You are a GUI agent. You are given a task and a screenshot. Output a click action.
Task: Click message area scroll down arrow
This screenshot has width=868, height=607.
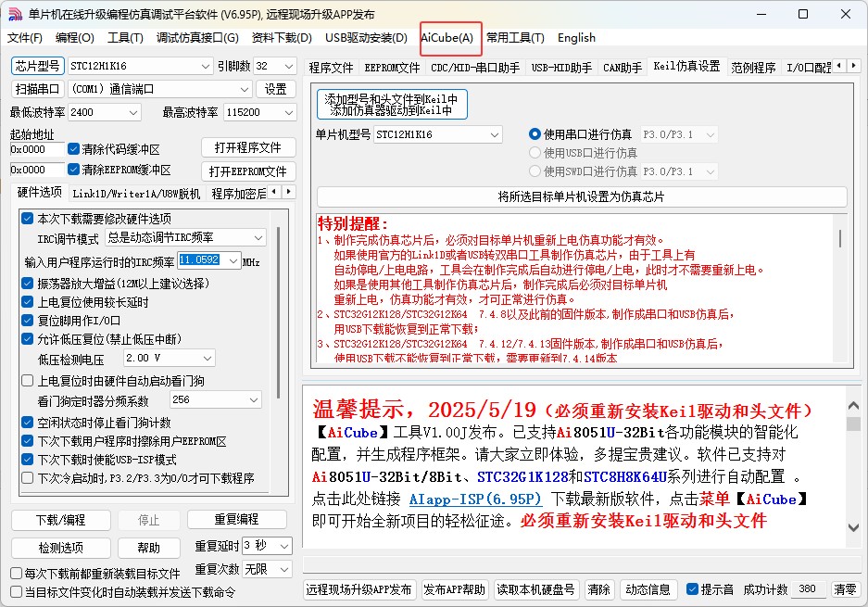(x=853, y=527)
